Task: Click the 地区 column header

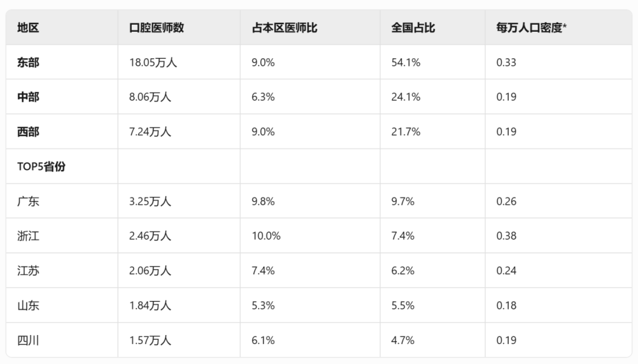Action: tap(28, 28)
